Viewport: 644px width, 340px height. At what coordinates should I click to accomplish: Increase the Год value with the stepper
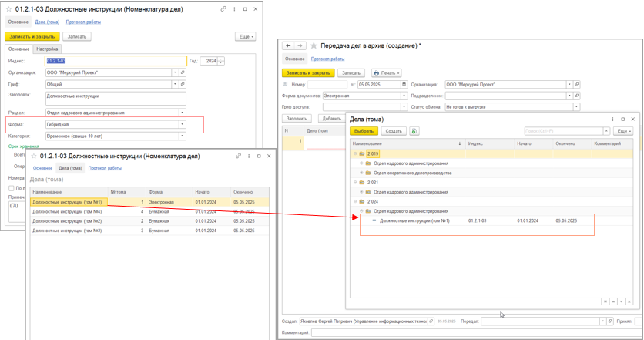221,59
